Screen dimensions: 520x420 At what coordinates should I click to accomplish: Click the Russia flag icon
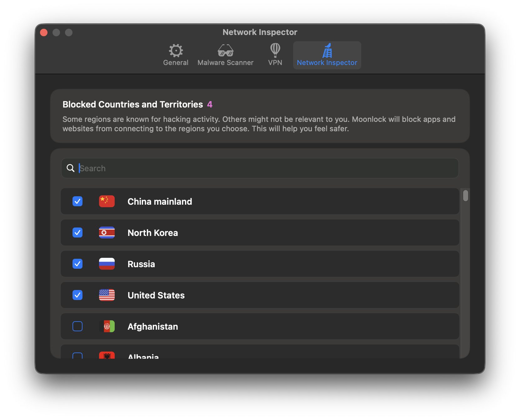(x=107, y=264)
